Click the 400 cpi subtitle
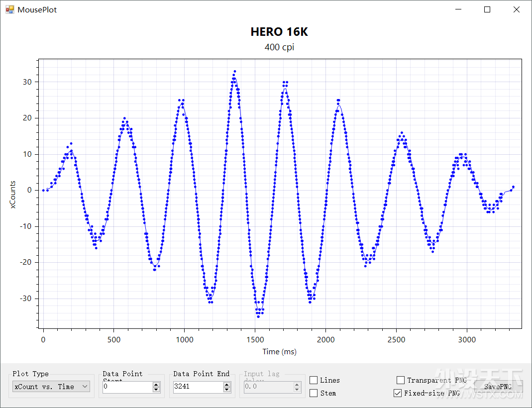532x408 pixels. point(279,47)
